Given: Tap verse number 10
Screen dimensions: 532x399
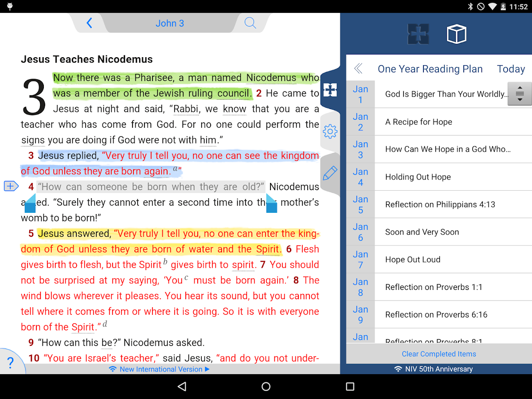Looking at the screenshot, I should 34,358.
